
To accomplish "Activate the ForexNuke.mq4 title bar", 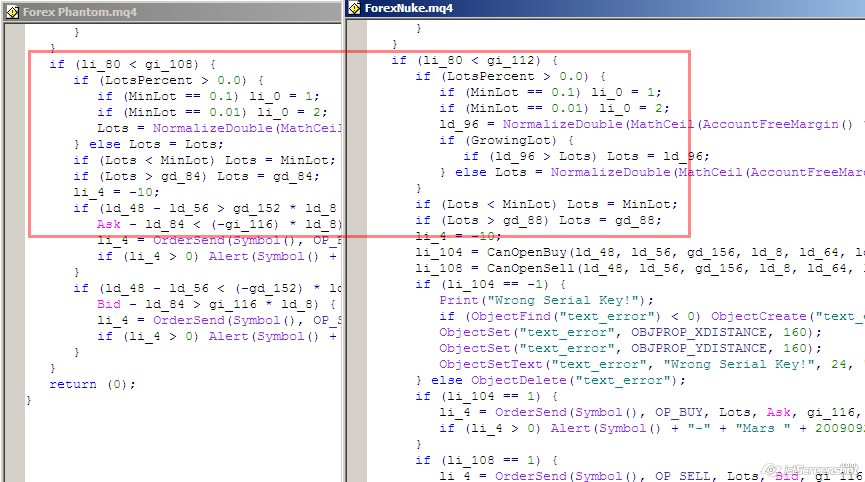I will coord(606,8).
